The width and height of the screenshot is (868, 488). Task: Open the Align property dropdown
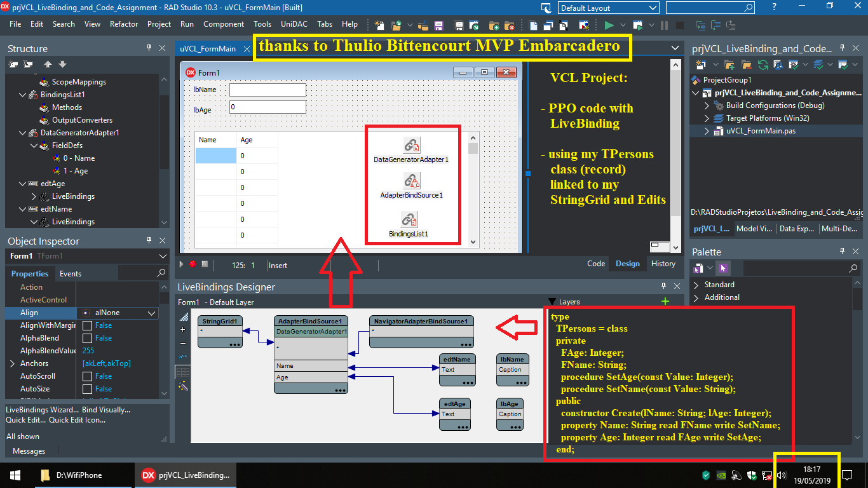coord(152,313)
